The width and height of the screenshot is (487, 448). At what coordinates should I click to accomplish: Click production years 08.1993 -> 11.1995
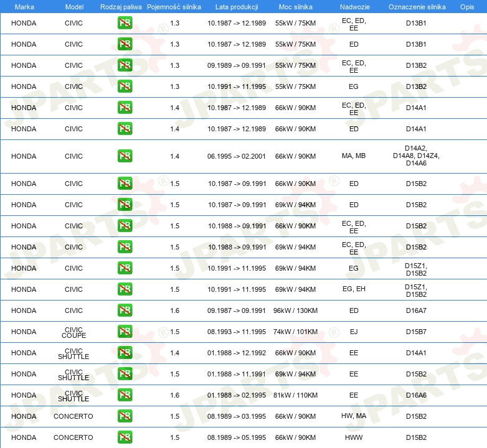point(237,332)
